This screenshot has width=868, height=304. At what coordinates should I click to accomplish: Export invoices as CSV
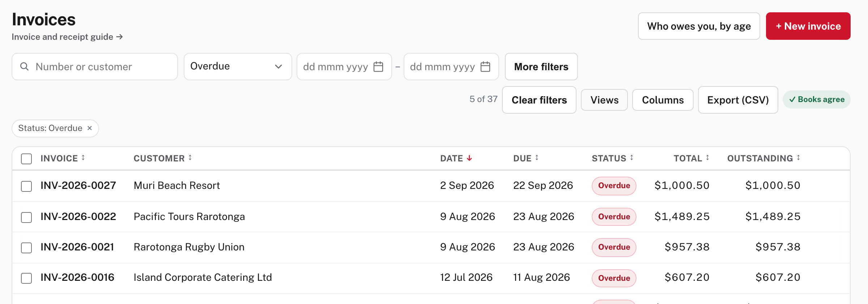tap(738, 100)
